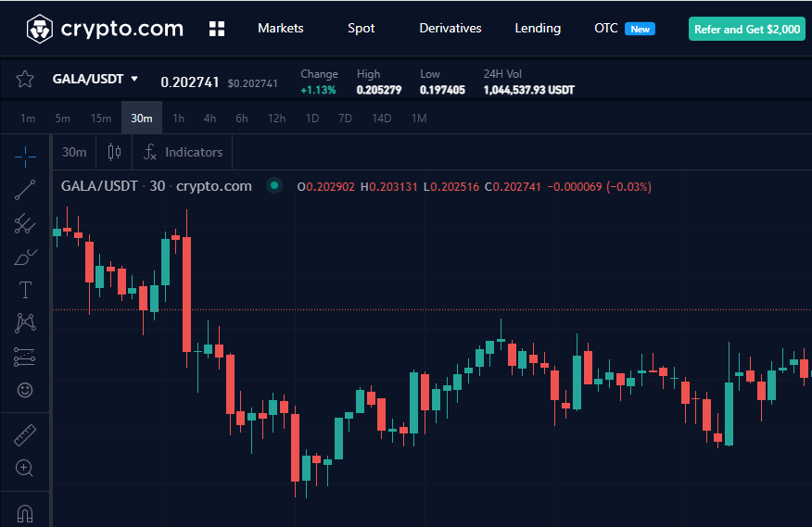
Task: Expand the GALA/USDT pair dropdown
Action: [x=134, y=80]
